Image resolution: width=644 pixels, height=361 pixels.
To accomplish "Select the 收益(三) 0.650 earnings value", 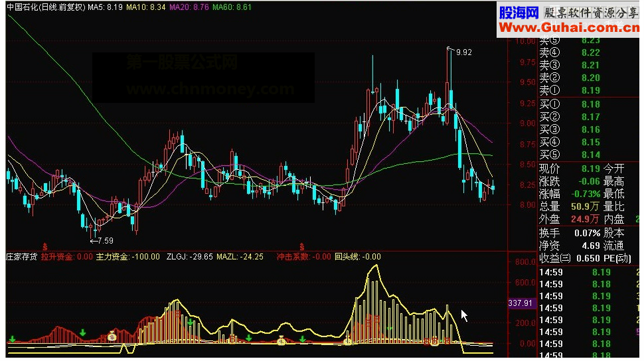I will [570, 258].
